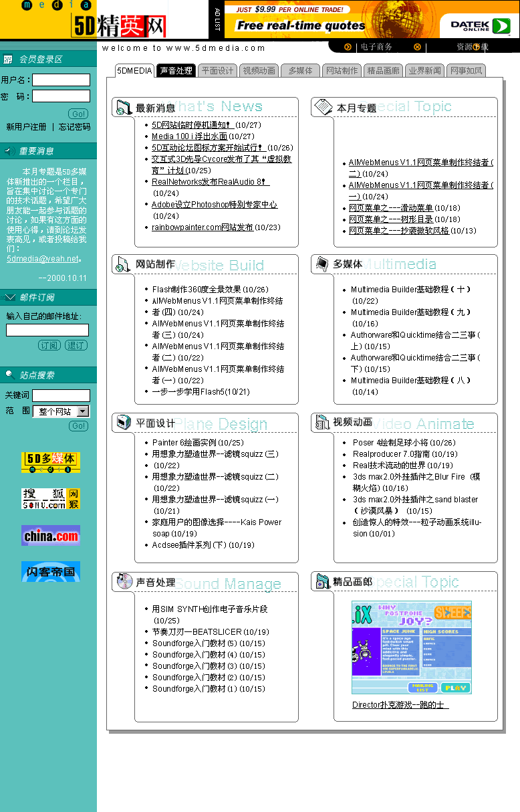This screenshot has width=520, height=812.
Task: Open the 网页菜单之---树形目录 link
Action: [x=391, y=219]
